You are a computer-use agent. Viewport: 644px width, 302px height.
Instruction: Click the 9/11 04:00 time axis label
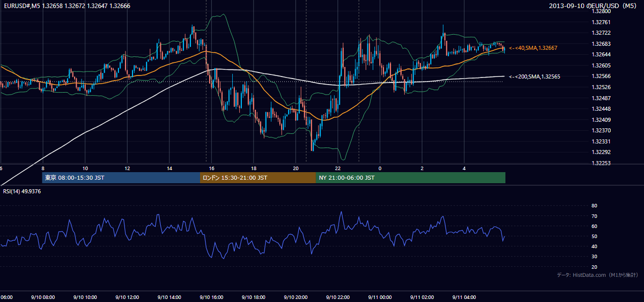tap(465, 297)
